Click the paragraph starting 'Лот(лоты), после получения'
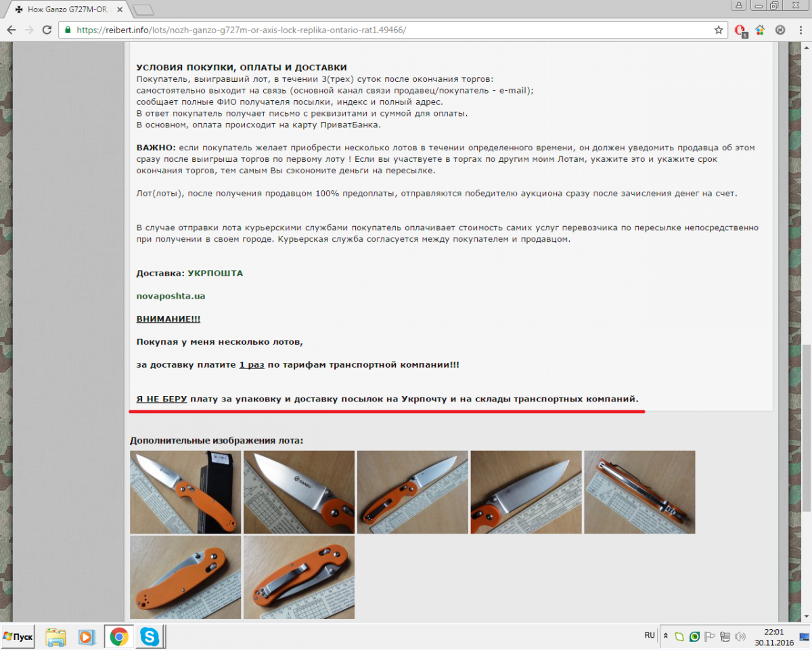Image resolution: width=812 pixels, height=650 pixels. coord(436,194)
